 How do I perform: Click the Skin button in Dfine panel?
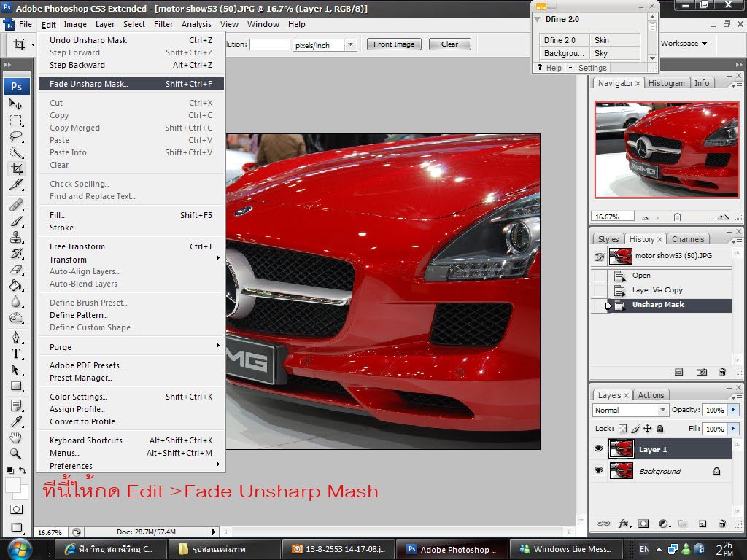coord(614,40)
